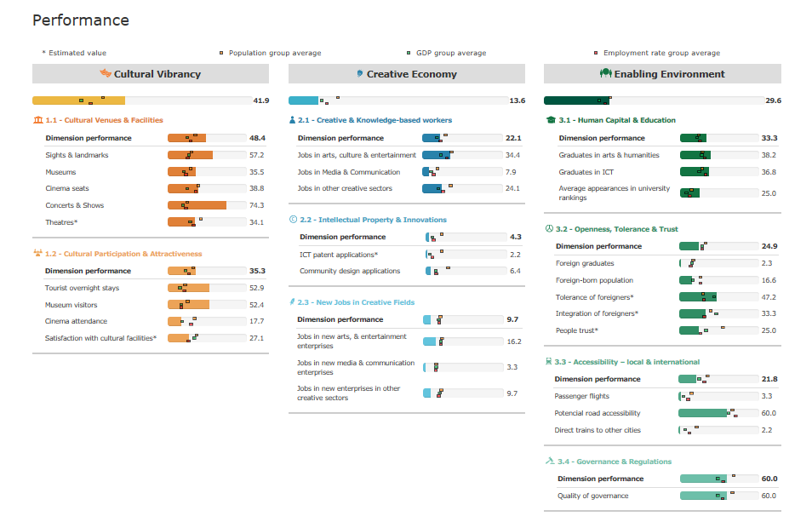Click the graduation cap icon beside Human Capital & Education
Screen dimensions: 812x522
(550, 120)
